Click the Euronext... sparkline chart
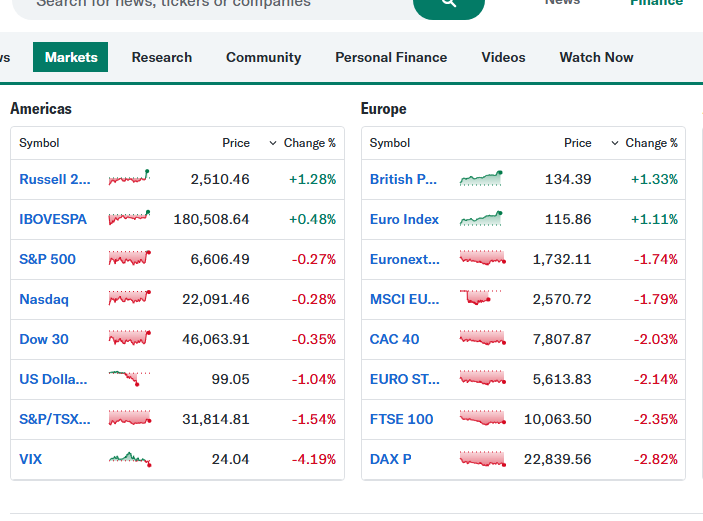Viewport: 703px width, 521px height. [482, 258]
